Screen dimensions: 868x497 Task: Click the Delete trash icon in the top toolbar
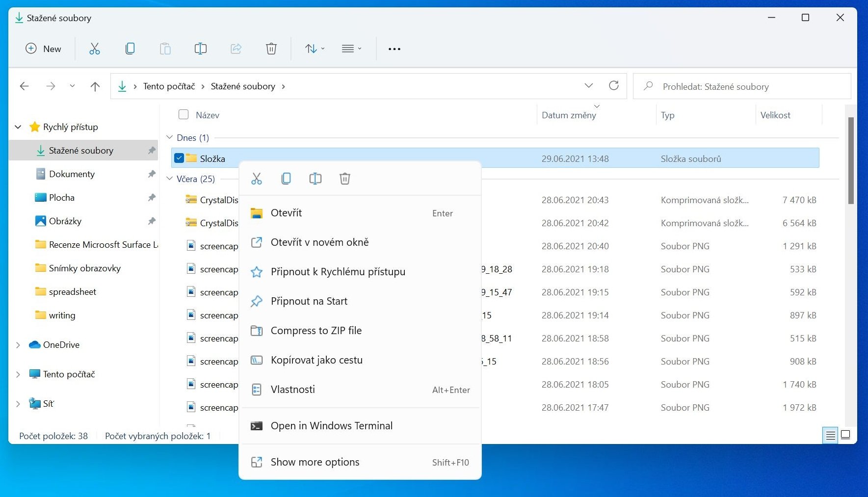[271, 49]
